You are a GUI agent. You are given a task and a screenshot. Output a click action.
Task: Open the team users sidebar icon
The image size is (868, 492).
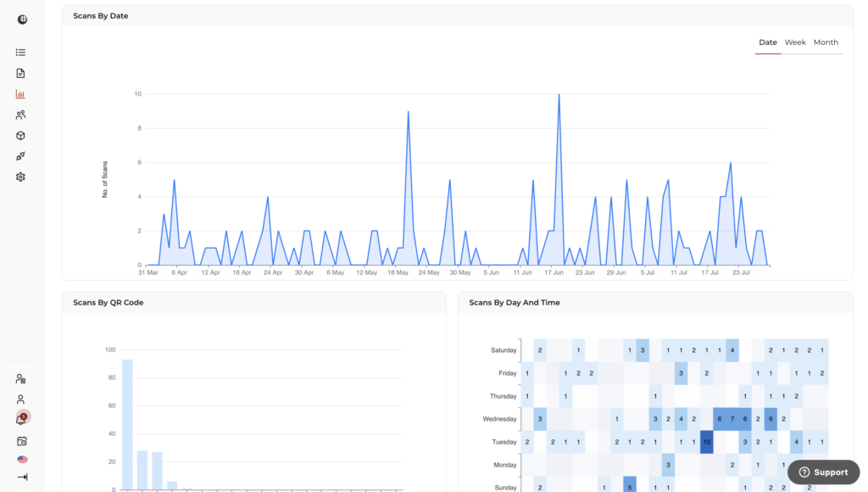[x=20, y=115]
